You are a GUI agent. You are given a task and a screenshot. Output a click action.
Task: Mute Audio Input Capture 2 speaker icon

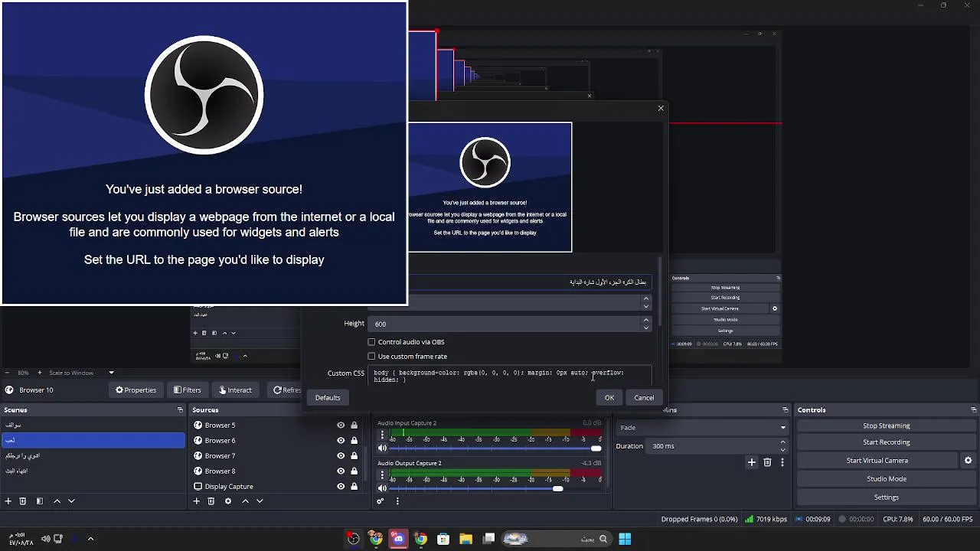point(382,448)
